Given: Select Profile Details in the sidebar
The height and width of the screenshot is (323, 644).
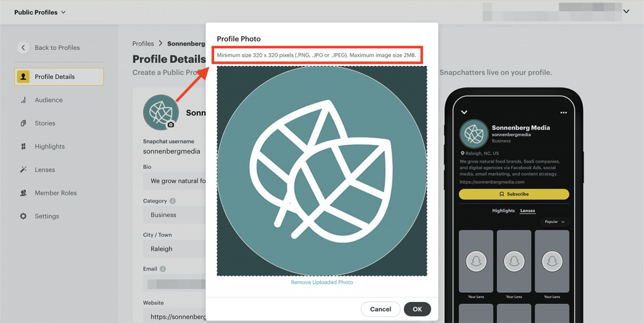Looking at the screenshot, I should pyautogui.click(x=59, y=77).
